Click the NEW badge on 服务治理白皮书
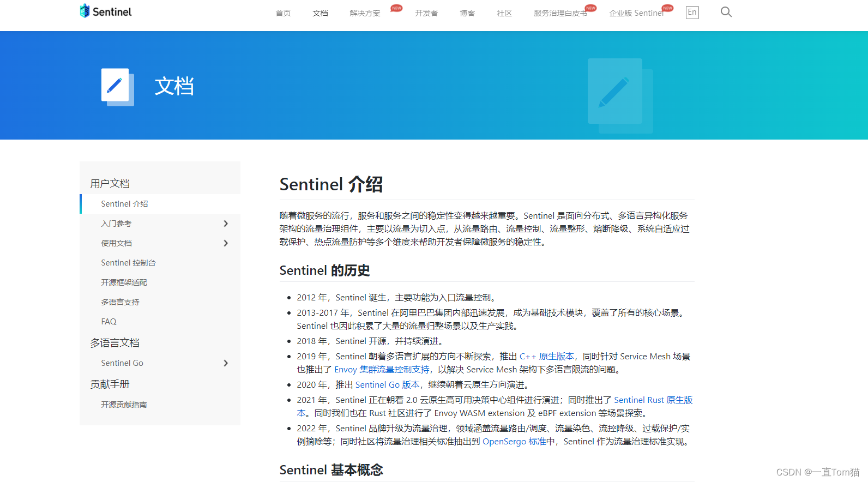 [590, 8]
